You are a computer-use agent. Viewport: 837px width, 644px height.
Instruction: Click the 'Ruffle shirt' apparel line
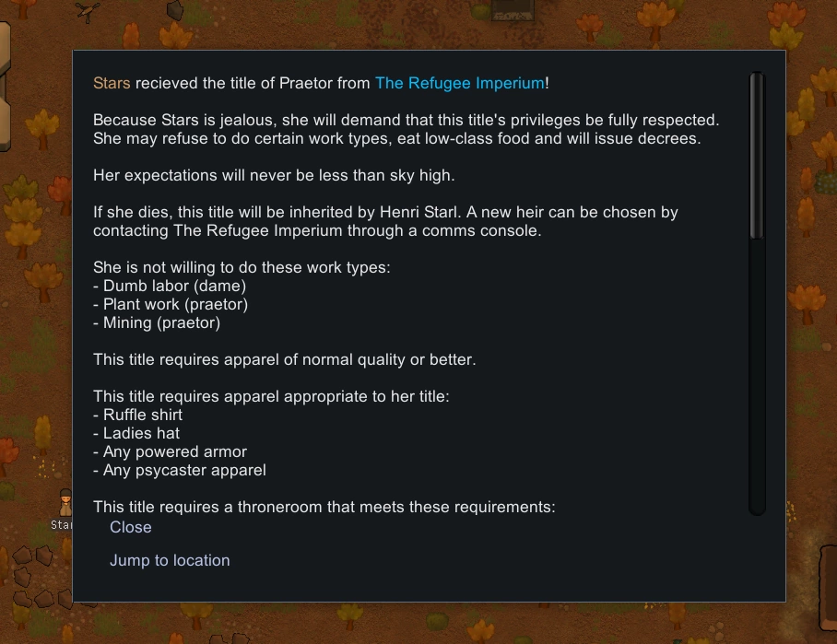coord(143,415)
